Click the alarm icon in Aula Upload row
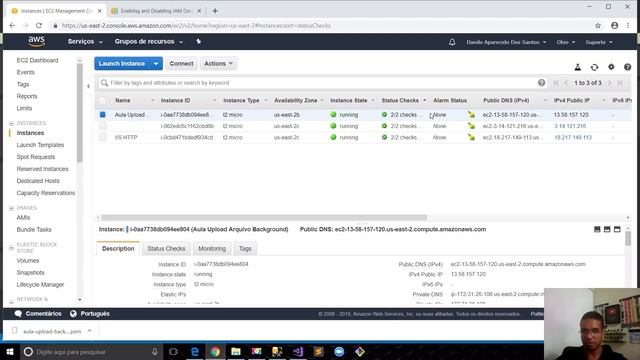This screenshot has width=640, height=360. [471, 115]
